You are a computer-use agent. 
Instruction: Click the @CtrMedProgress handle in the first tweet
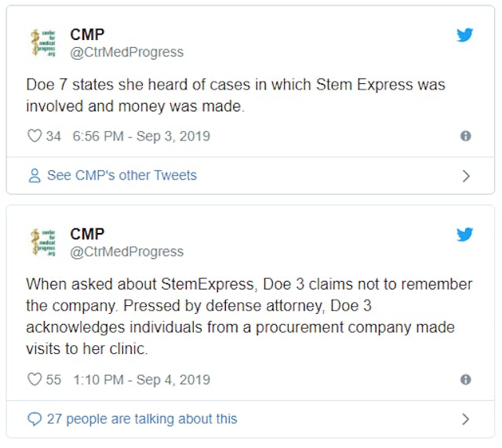click(x=126, y=53)
